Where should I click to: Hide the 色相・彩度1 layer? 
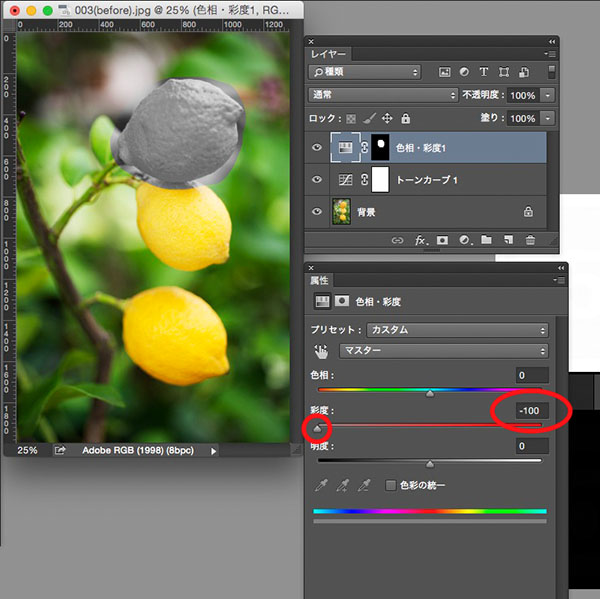tap(318, 148)
